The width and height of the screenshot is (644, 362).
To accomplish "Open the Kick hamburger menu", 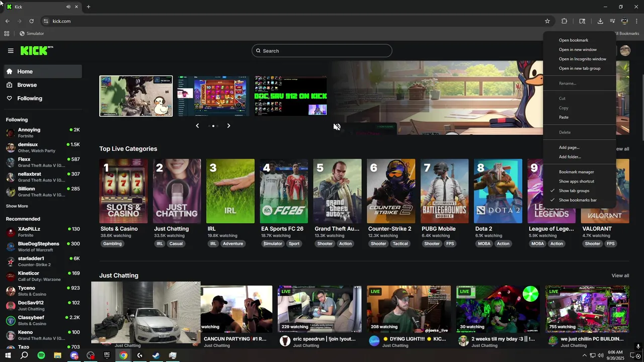I will tap(11, 51).
